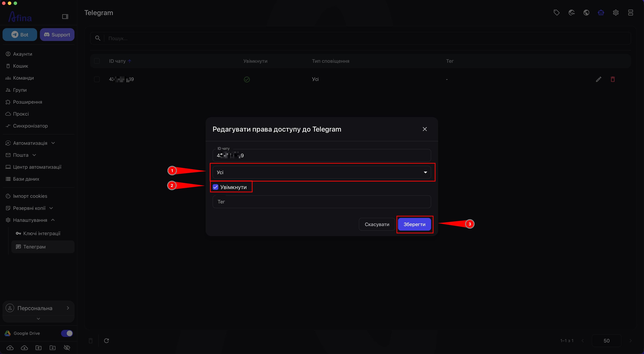Uncheck the Увімкнути checkbox in dialog
Screen dimensions: 644x354
[x=216, y=187]
